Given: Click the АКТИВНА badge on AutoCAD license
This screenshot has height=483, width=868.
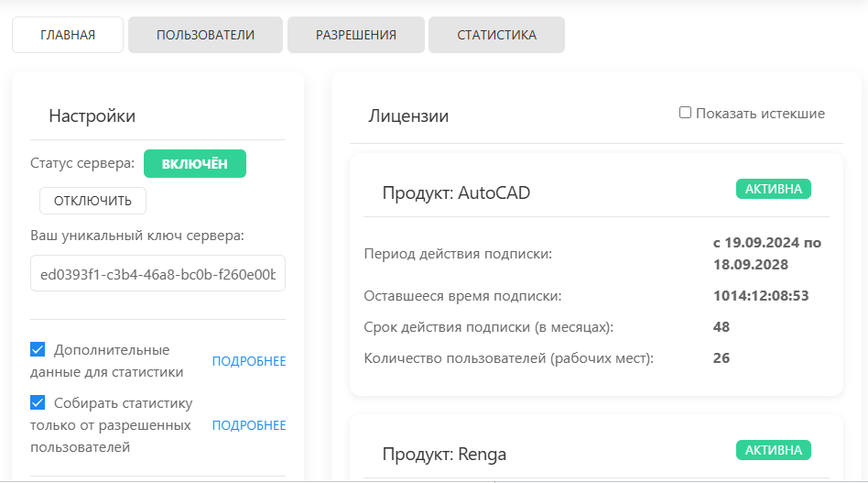Looking at the screenshot, I should click(774, 189).
